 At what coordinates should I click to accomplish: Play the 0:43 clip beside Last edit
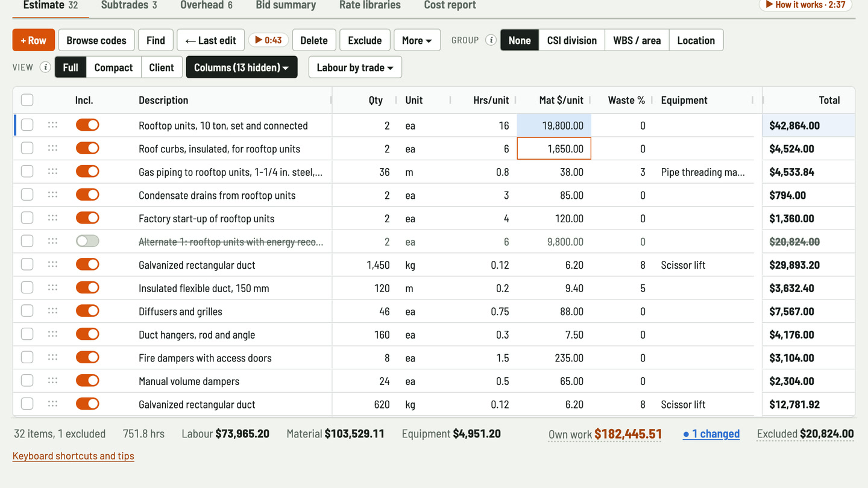268,40
